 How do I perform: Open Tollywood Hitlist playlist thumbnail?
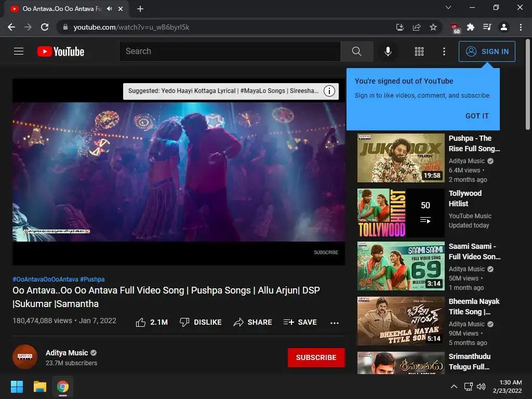[401, 213]
